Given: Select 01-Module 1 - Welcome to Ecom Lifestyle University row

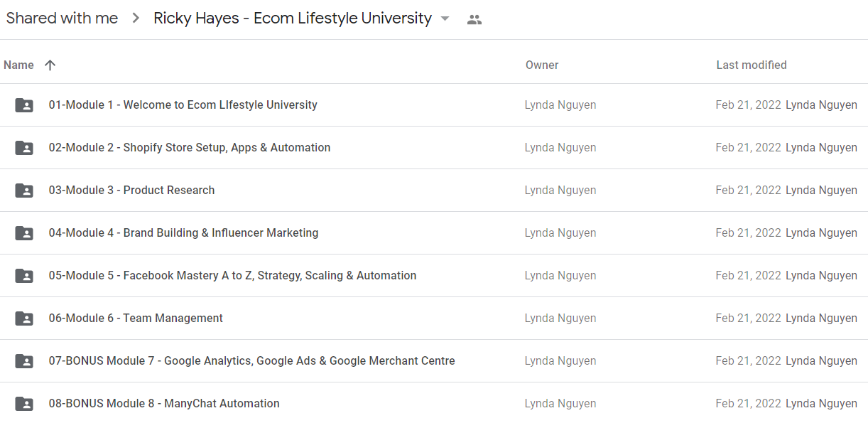Looking at the screenshot, I should 434,105.
